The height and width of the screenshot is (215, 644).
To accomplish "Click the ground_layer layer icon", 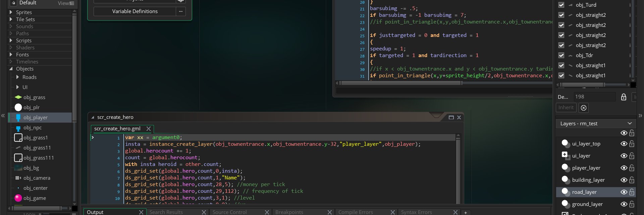I will tap(566, 204).
